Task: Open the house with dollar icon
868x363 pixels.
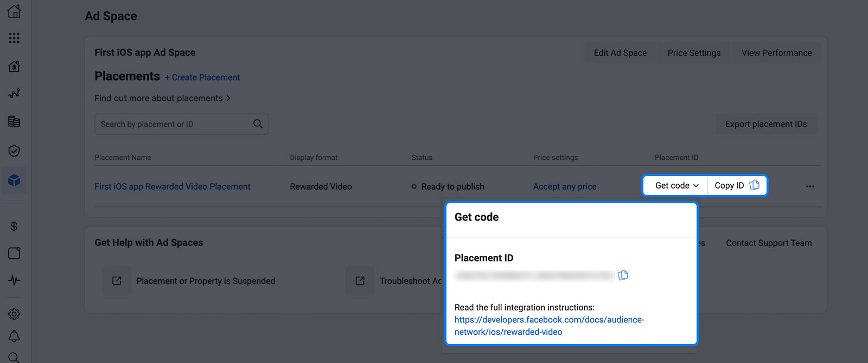Action: click(x=14, y=67)
